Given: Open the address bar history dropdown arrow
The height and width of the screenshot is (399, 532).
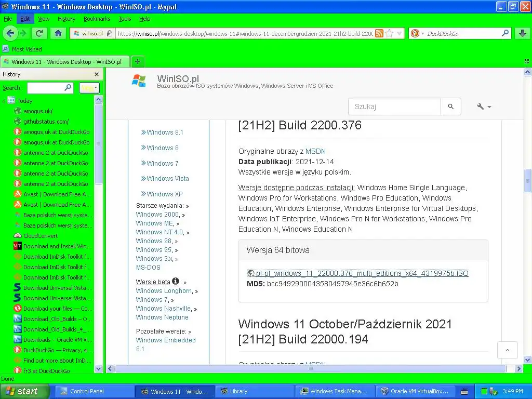Looking at the screenshot, I should [x=400, y=33].
